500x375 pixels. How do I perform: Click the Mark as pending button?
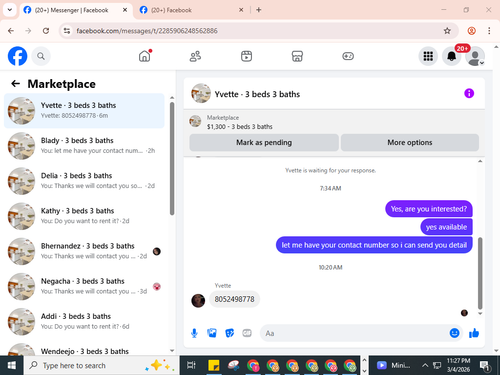tap(264, 143)
